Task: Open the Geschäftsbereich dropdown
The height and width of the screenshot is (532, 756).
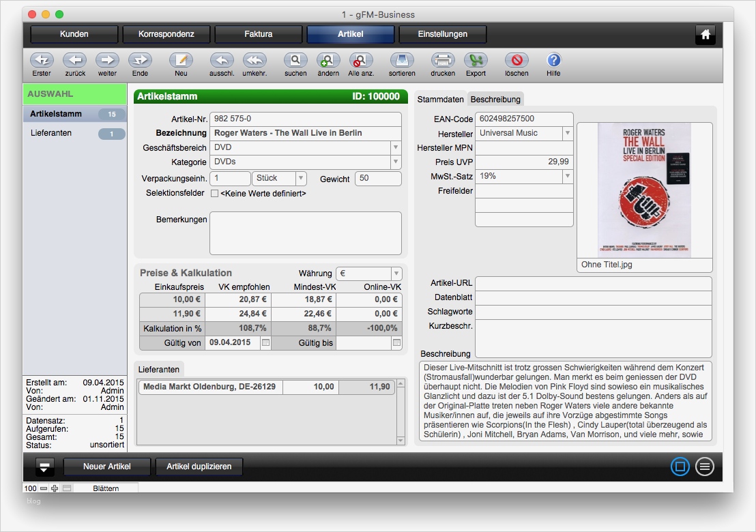Action: pyautogui.click(x=395, y=147)
